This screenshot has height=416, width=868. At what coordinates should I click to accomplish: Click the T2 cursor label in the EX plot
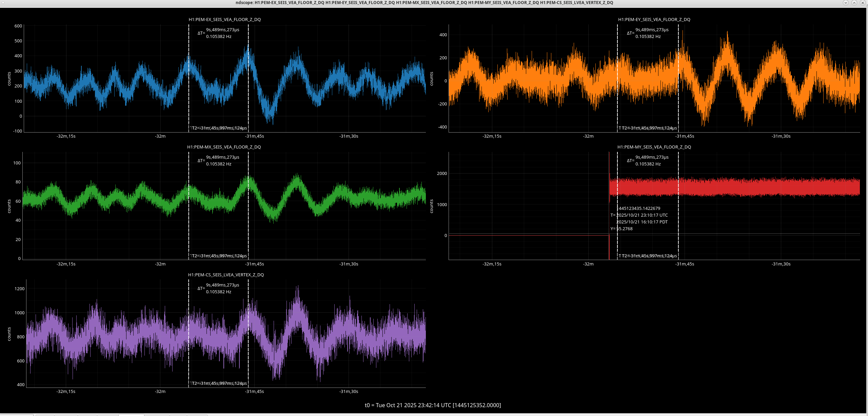tap(219, 128)
